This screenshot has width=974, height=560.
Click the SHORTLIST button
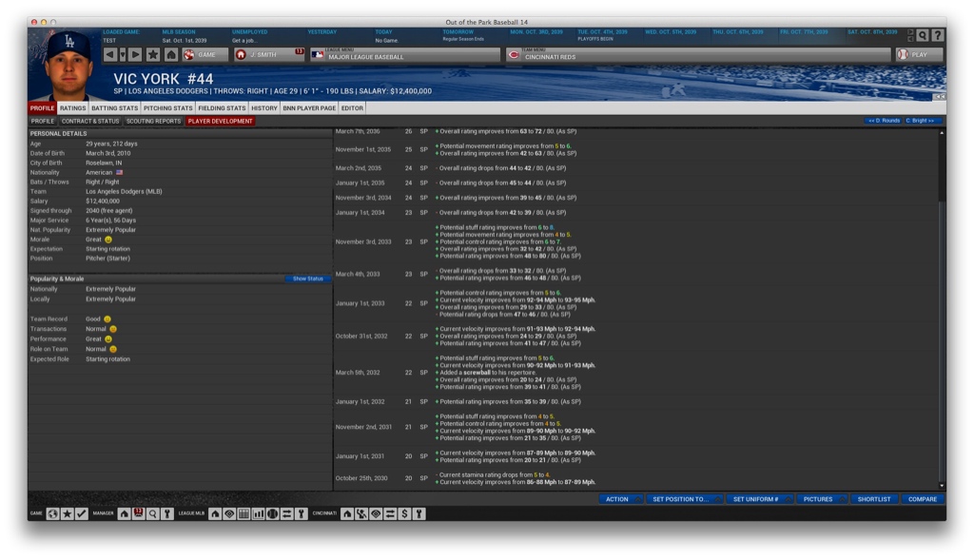point(874,499)
